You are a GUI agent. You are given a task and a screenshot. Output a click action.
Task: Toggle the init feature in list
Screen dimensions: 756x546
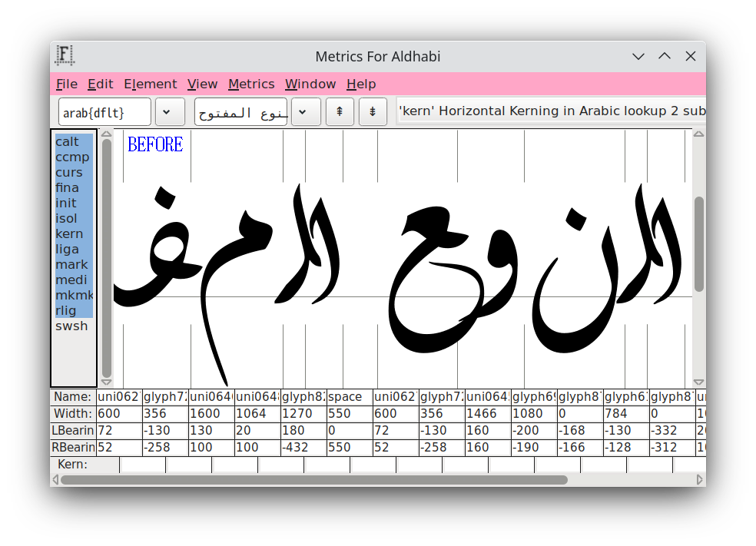[74, 204]
